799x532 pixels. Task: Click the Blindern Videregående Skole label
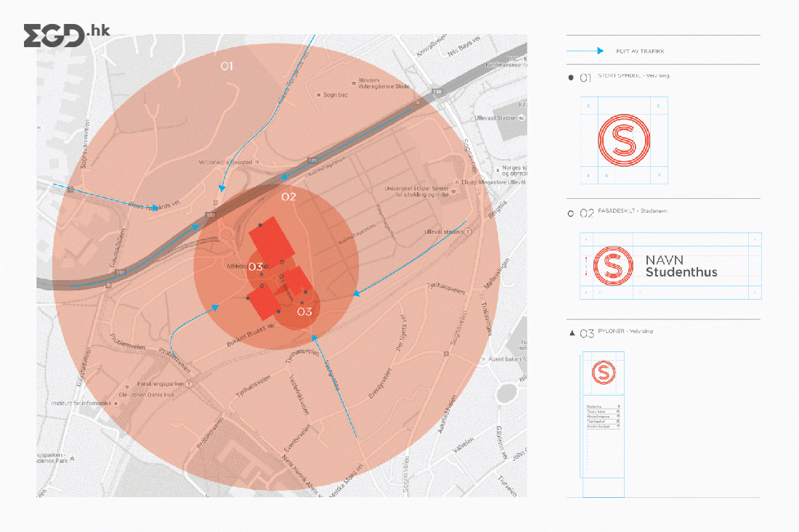[384, 83]
